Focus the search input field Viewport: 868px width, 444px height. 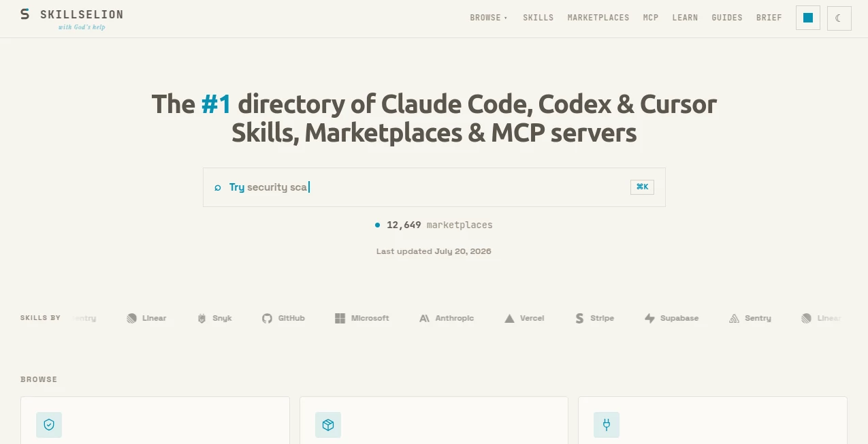click(434, 187)
